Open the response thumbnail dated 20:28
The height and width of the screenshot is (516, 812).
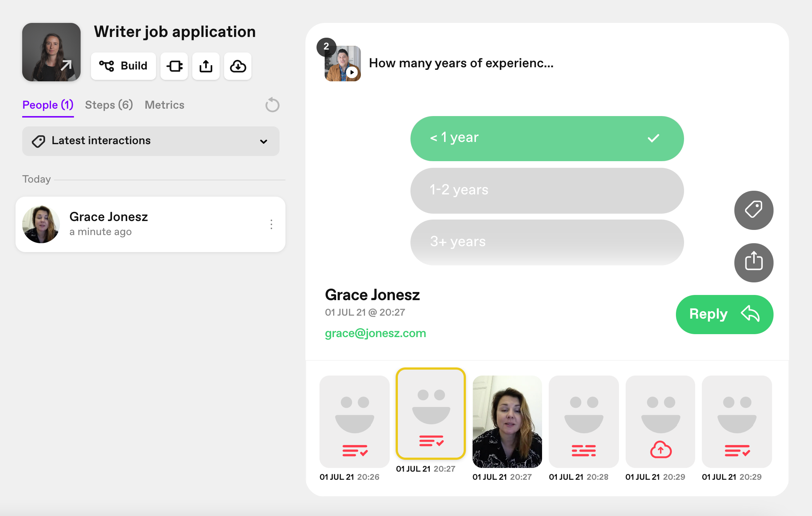[583, 421]
